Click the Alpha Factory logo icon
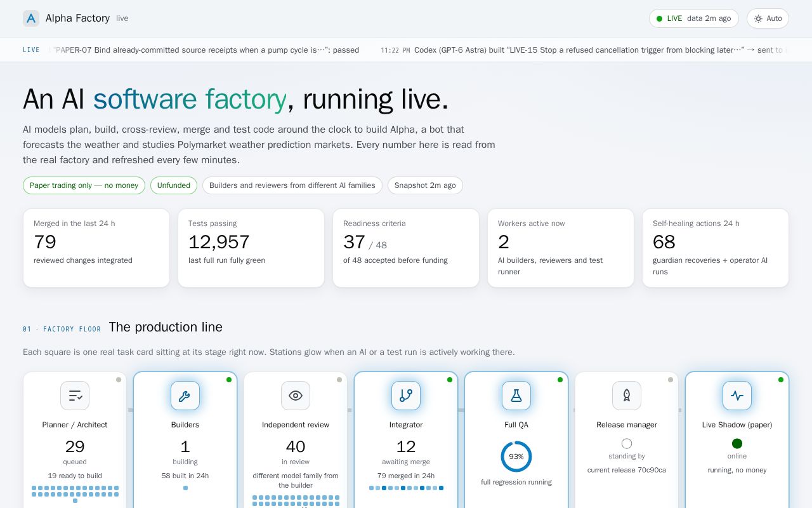 [31, 18]
